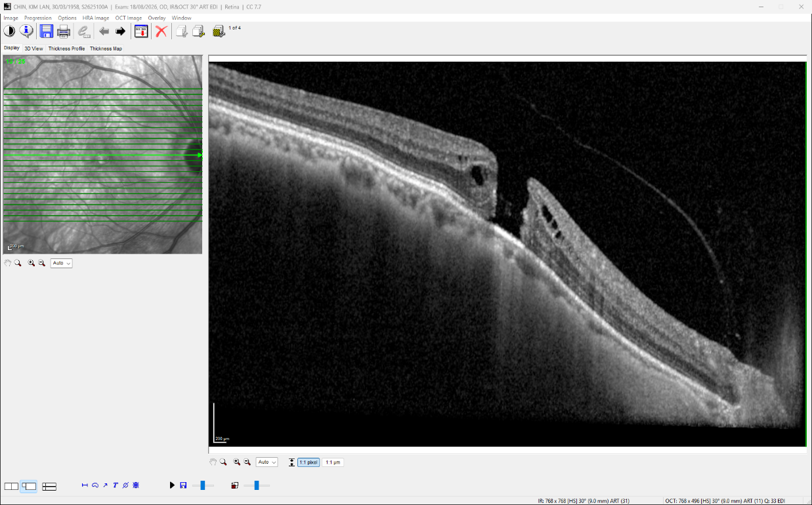
Task: Select the circle-slash diameter overlay tool
Action: (125, 485)
